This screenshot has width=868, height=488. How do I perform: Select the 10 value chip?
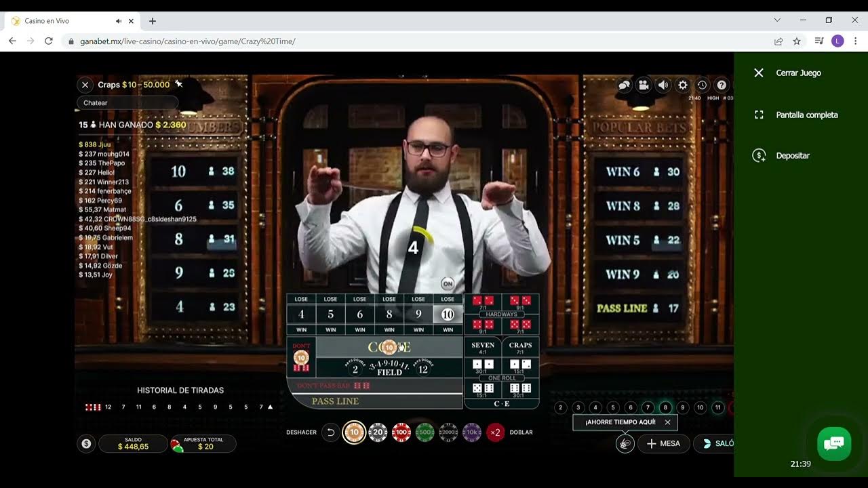tap(354, 432)
